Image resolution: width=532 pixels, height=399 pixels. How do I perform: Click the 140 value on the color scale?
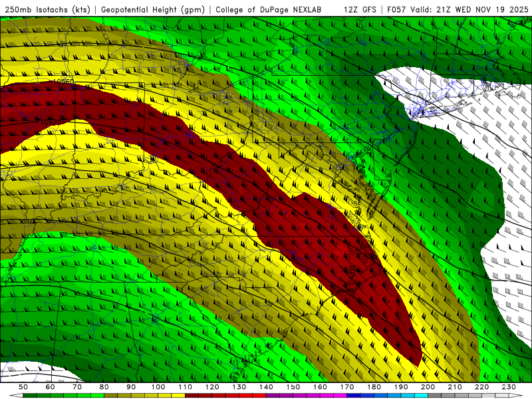266,387
